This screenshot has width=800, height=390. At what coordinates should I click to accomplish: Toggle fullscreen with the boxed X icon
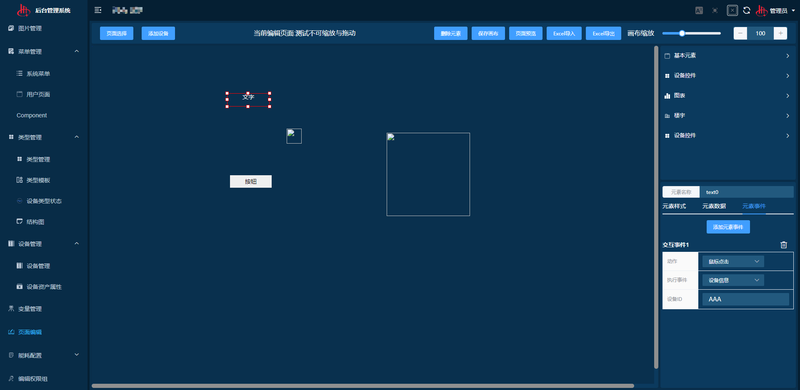pos(732,10)
